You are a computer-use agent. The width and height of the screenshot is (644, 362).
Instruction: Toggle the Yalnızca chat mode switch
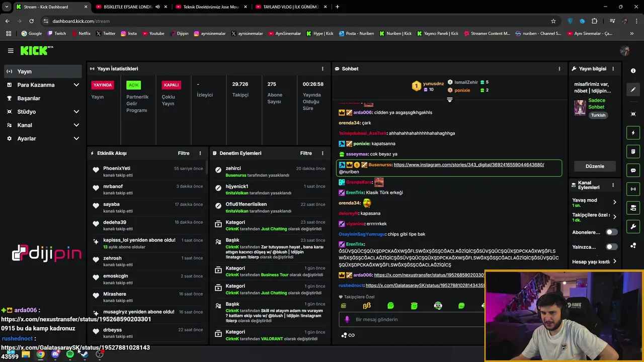(611, 247)
